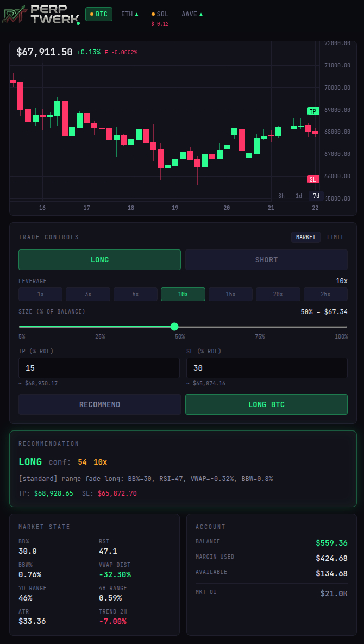Screen dimensions: 364x644
Task: Select the SHORT direction button
Action: pos(266,260)
